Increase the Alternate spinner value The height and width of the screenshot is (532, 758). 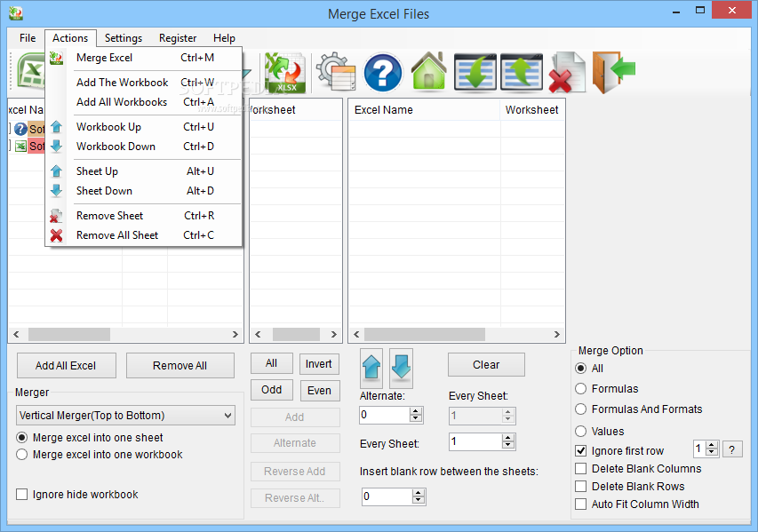416,411
